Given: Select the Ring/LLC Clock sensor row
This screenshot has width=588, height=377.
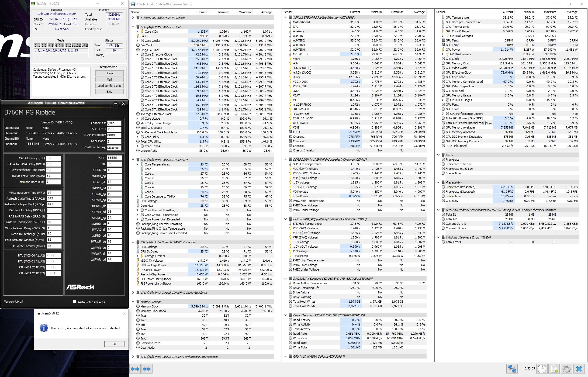Looking at the screenshot, I should (205, 50).
